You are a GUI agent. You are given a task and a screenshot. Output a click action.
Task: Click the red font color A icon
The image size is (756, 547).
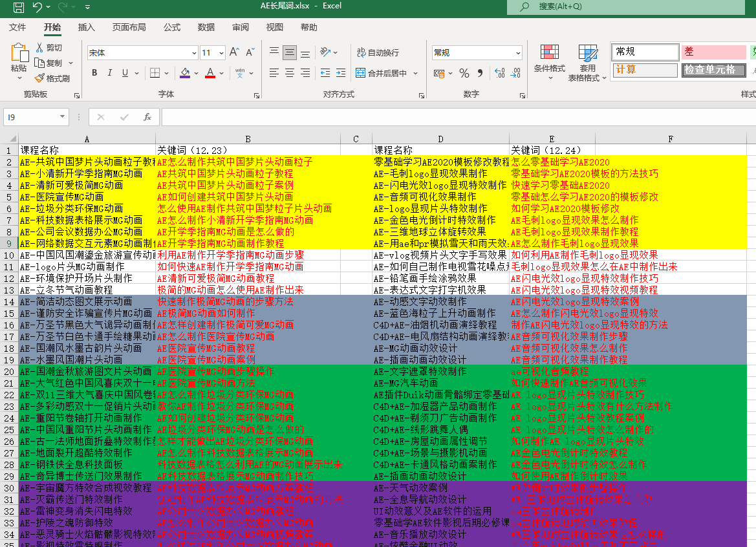coord(210,73)
